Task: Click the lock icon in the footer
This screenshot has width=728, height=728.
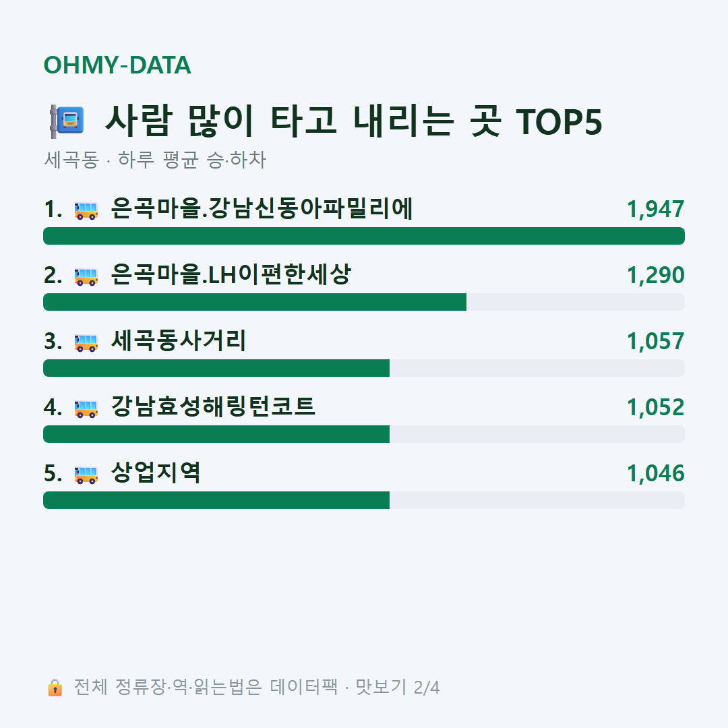Action: (55, 688)
